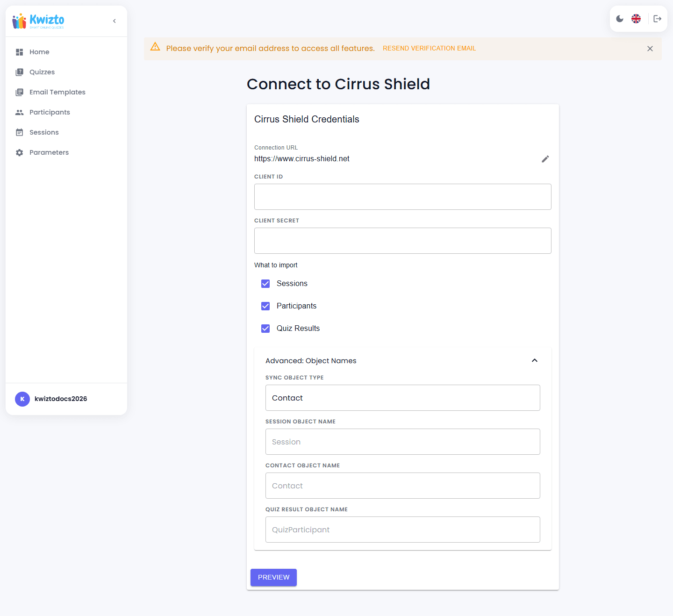Click the Sessions calendar icon

click(19, 132)
